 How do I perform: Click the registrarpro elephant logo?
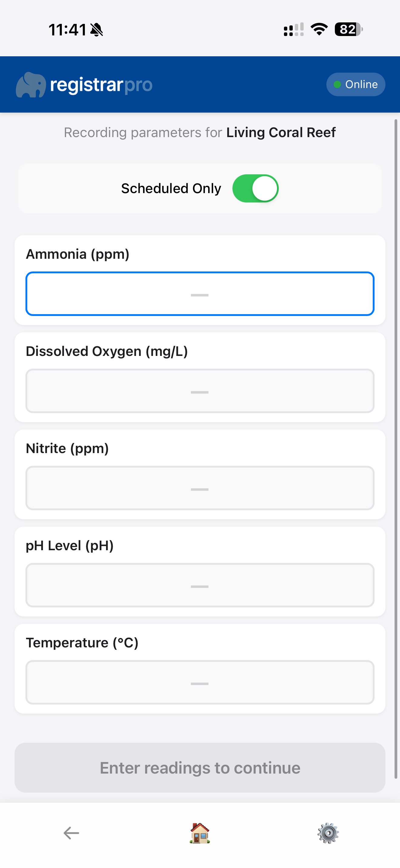click(x=32, y=84)
